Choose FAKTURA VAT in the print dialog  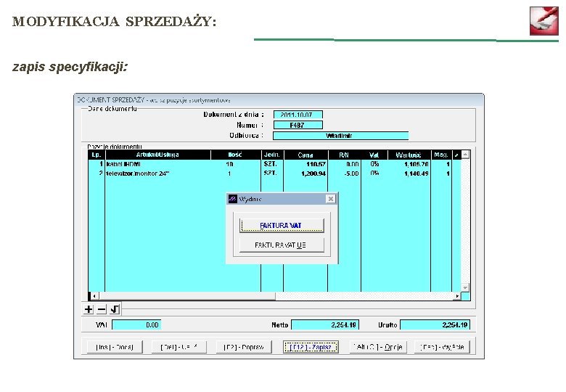tap(282, 226)
